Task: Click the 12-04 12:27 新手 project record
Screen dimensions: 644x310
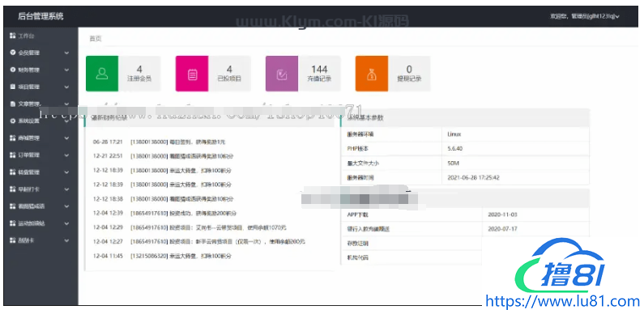Action: [x=199, y=241]
